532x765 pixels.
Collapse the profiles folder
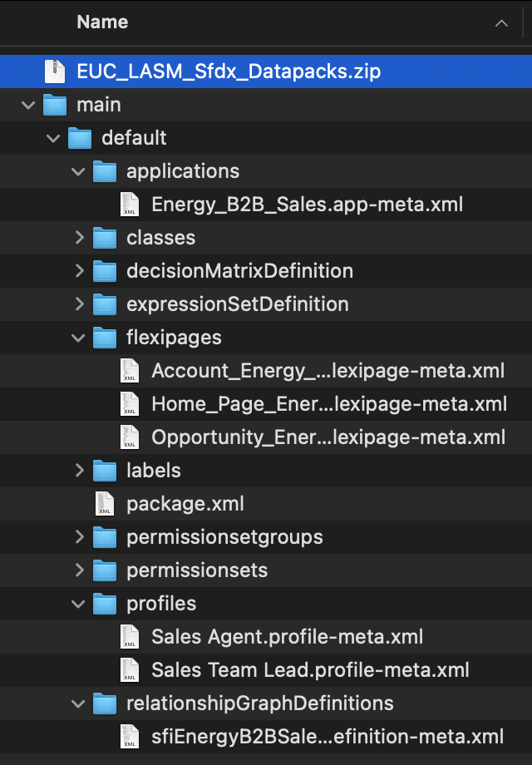coord(78,604)
